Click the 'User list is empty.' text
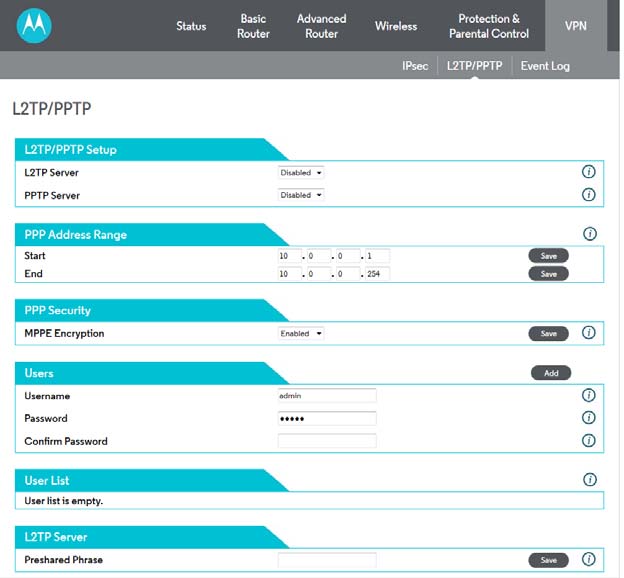Viewport: 624px width, 578px height. pos(64,501)
